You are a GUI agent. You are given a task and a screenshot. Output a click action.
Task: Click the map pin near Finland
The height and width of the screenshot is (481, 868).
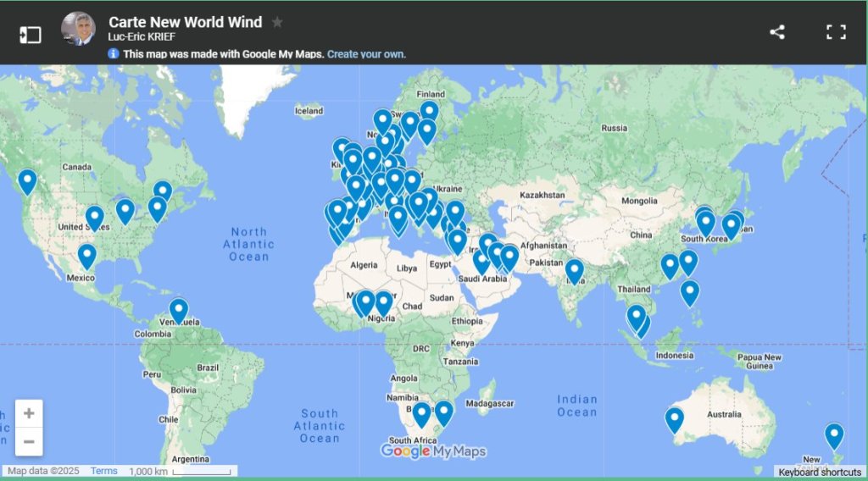click(x=429, y=111)
